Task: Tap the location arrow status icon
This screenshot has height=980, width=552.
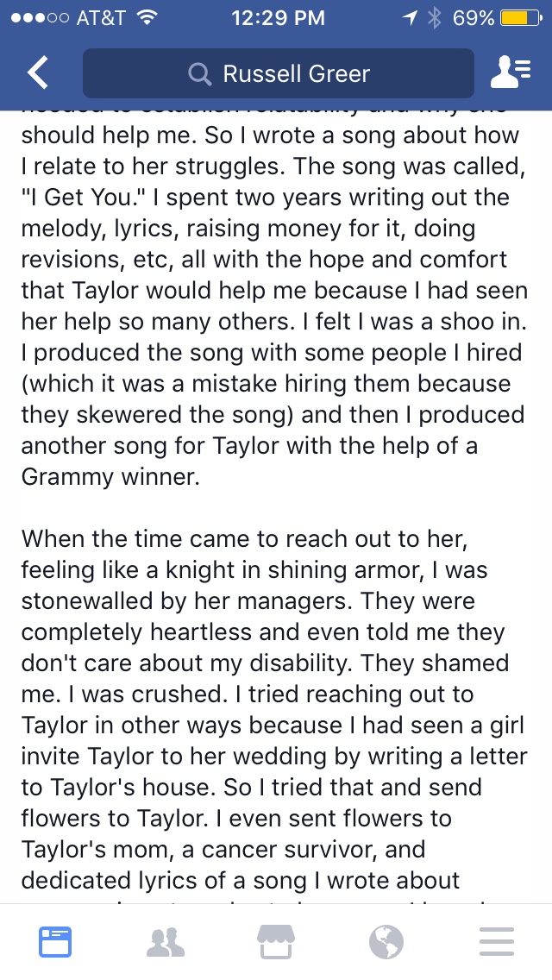Action: point(410,18)
